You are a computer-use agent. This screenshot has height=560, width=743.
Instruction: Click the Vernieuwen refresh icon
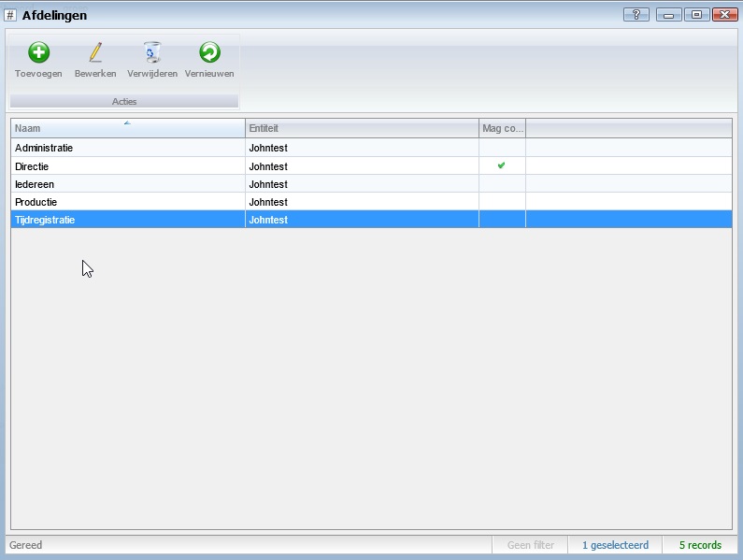(x=209, y=52)
